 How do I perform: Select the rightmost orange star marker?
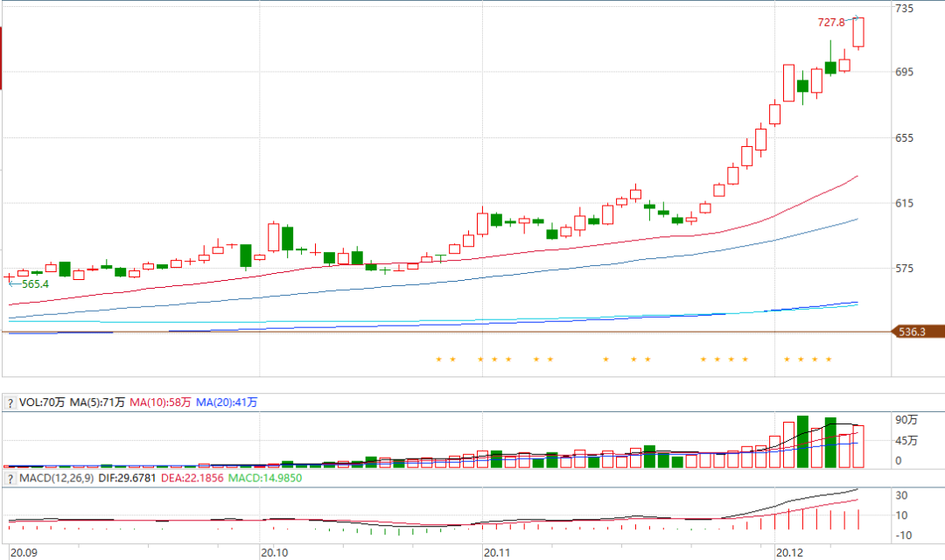click(829, 360)
